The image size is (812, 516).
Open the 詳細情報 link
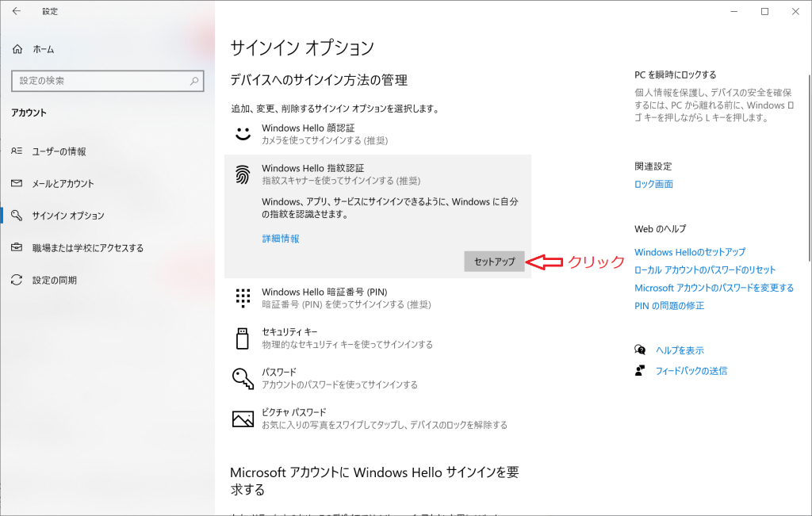tap(281, 239)
